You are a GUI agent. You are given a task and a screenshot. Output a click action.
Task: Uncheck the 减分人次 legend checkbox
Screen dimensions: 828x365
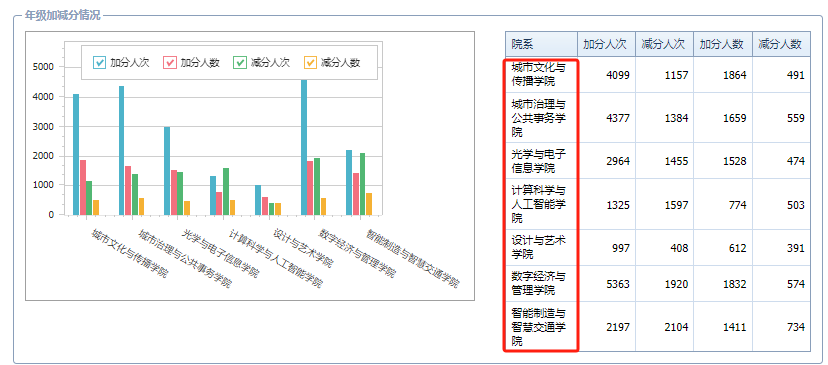click(240, 62)
